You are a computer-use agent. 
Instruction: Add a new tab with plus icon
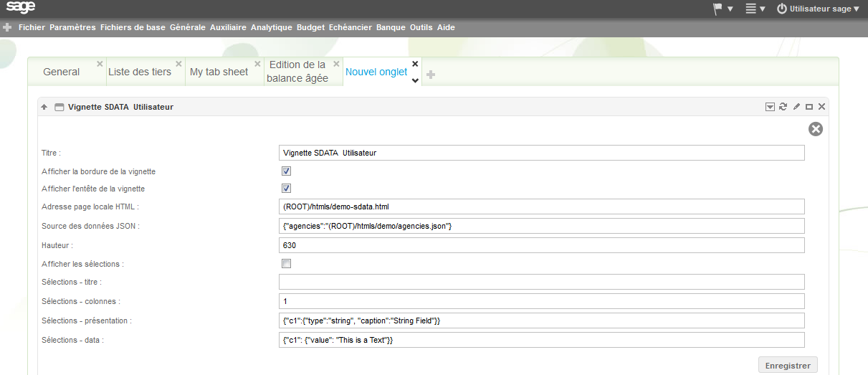[x=431, y=75]
